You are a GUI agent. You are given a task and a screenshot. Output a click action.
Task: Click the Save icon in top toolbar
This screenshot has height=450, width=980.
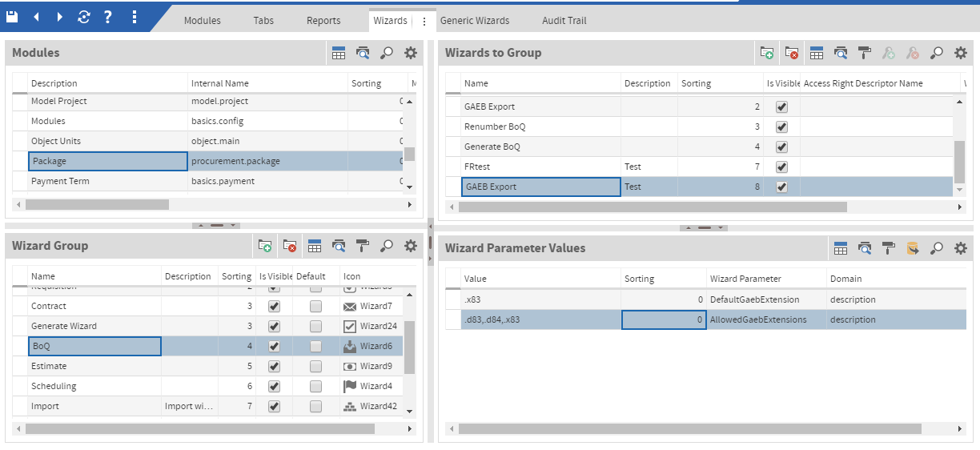12,16
